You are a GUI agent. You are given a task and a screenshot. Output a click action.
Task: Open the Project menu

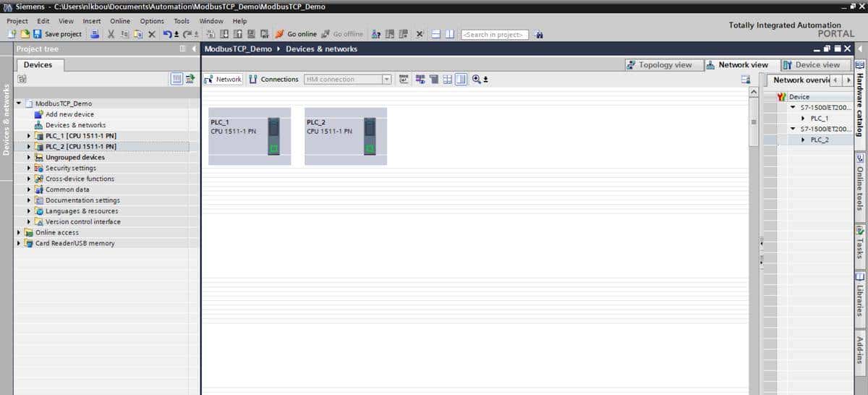[x=17, y=21]
